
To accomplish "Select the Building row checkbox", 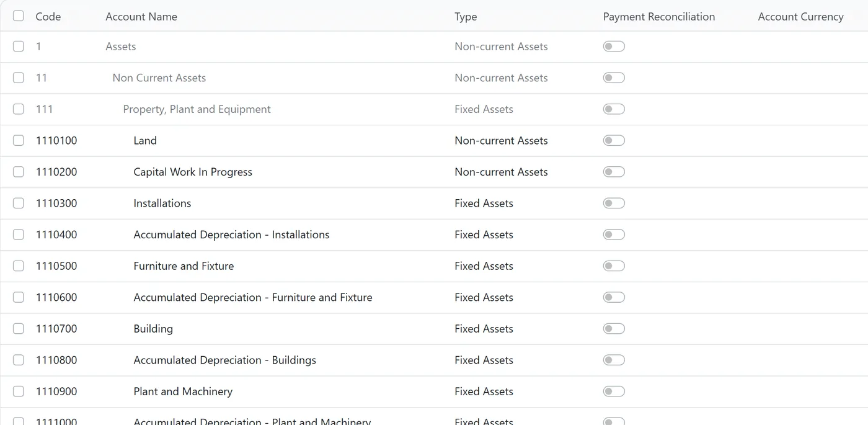I will coord(19,328).
